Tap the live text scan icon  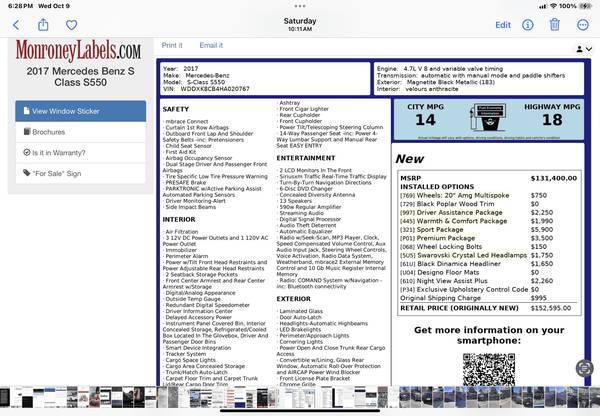point(584,368)
